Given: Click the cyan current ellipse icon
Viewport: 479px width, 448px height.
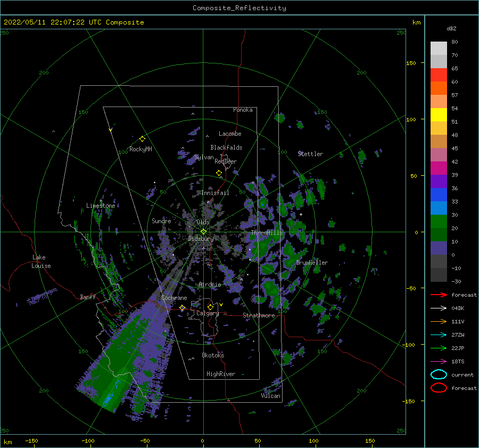Looking at the screenshot, I should (439, 374).
